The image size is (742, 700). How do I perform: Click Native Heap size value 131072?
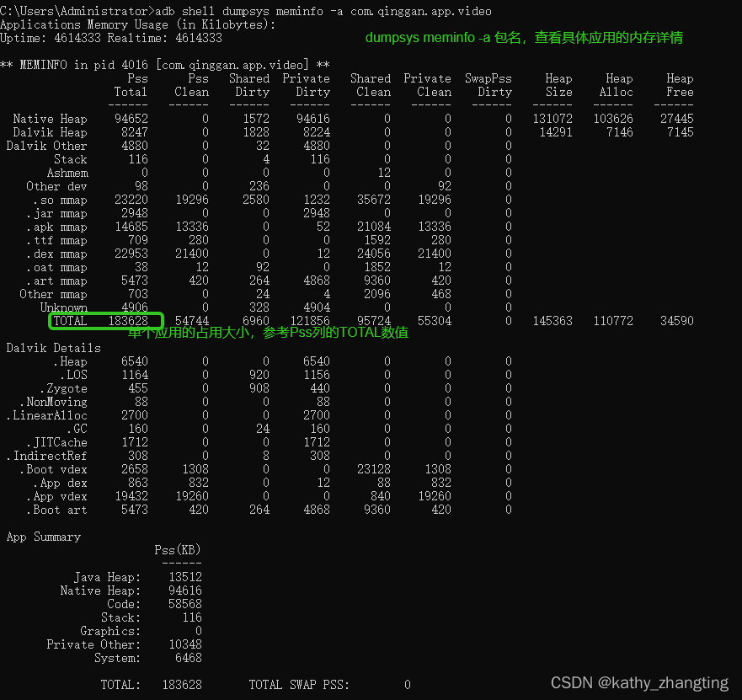point(552,119)
